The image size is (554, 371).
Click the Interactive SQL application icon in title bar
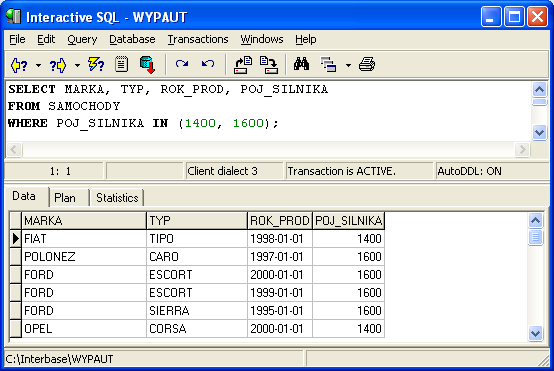13,17
